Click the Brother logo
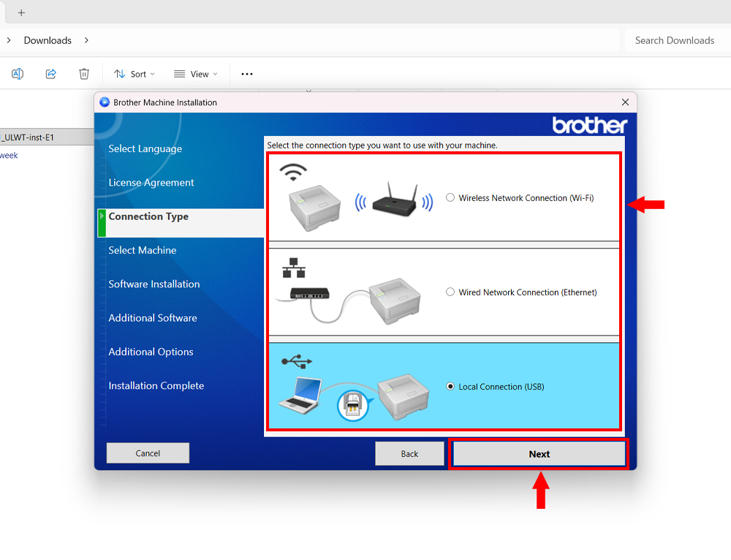The image size is (731, 560). coord(590,126)
